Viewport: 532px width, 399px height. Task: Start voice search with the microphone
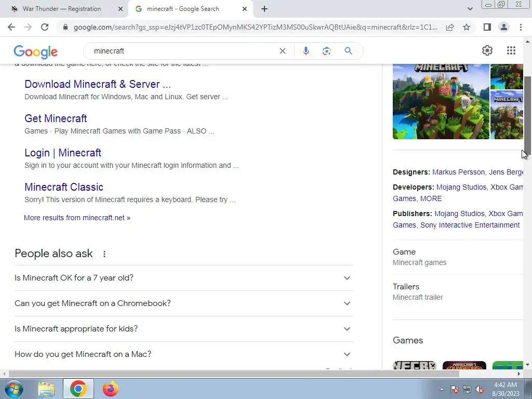coord(305,51)
